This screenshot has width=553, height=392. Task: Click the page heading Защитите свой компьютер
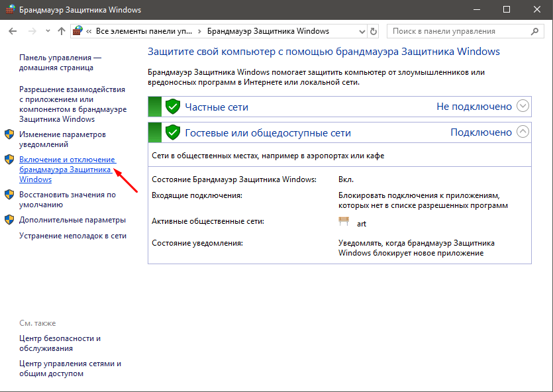point(323,52)
